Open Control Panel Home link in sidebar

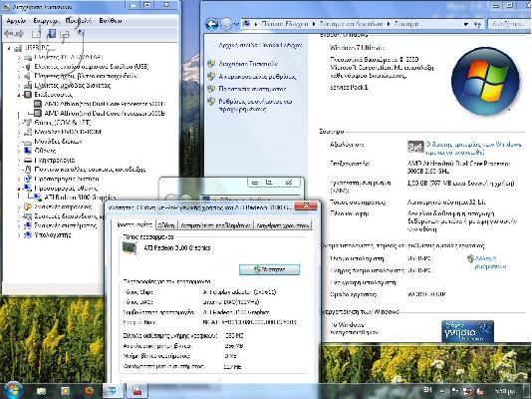tap(261, 45)
